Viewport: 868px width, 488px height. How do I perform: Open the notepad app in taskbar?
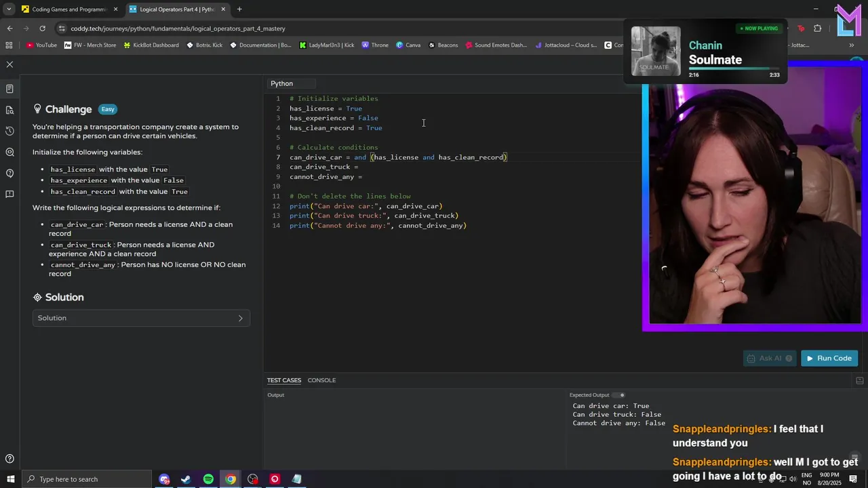(296, 479)
